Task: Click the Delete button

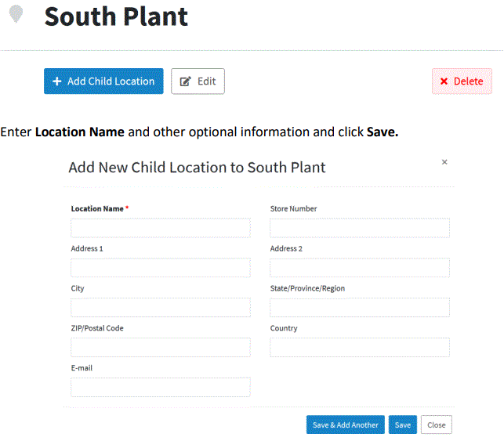Action: tap(462, 81)
